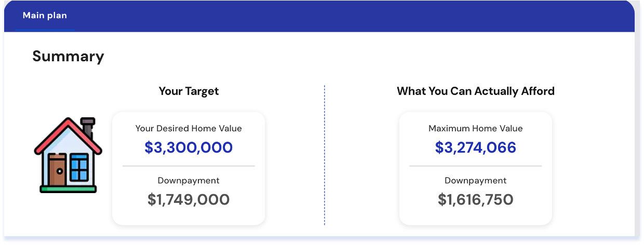644x245 pixels.
Task: Click the Your Desired Home Value label
Action: click(x=189, y=128)
